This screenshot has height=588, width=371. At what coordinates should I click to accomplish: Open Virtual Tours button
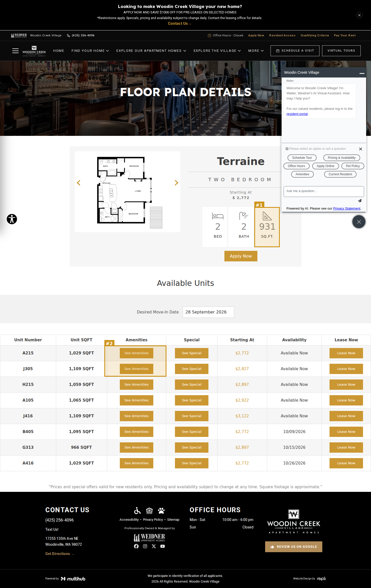coord(341,51)
